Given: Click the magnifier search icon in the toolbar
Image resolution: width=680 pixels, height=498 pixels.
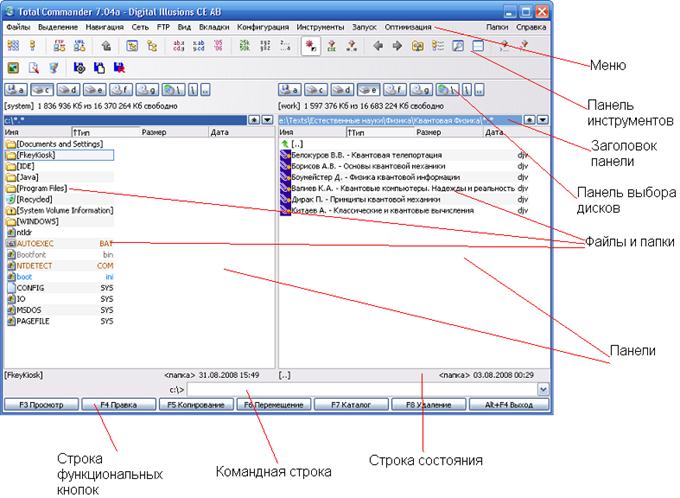Looking at the screenshot, I should [x=458, y=46].
